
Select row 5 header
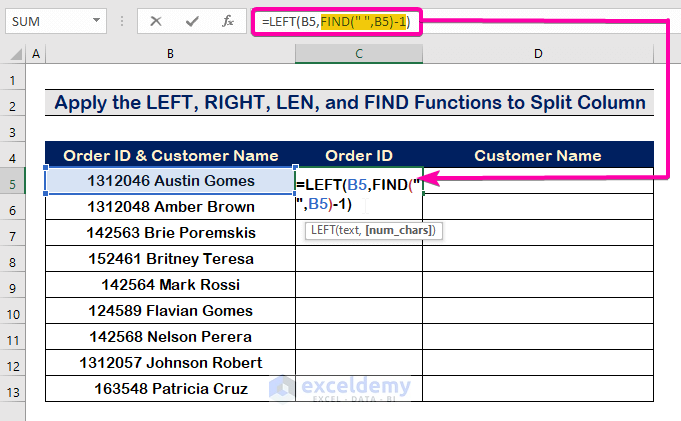coord(13,181)
